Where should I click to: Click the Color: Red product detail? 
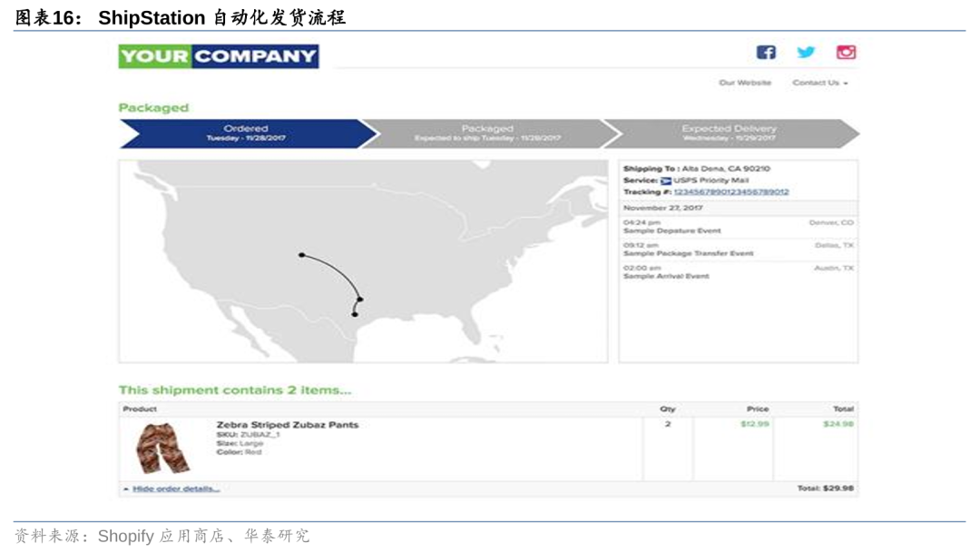[x=239, y=452]
